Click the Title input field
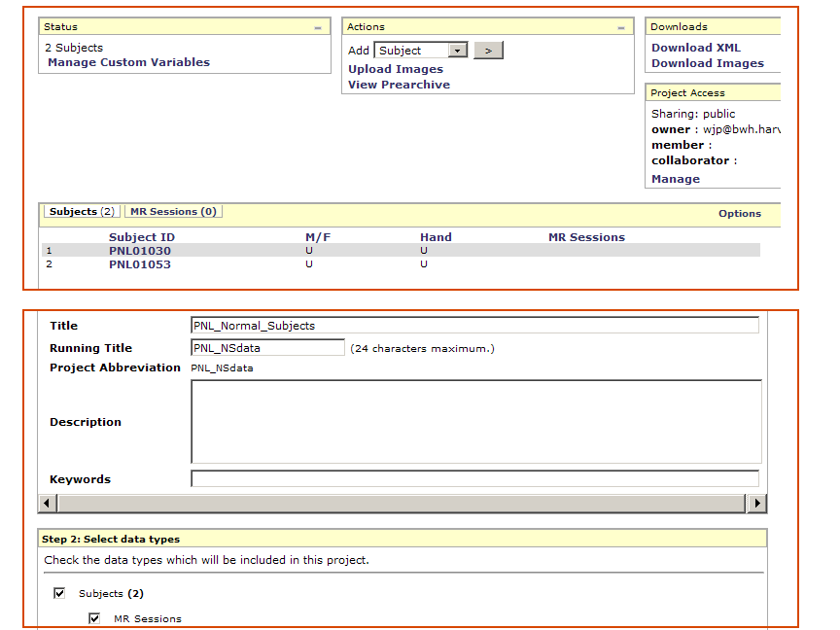Image resolution: width=840 pixels, height=630 pixels. pos(474,326)
